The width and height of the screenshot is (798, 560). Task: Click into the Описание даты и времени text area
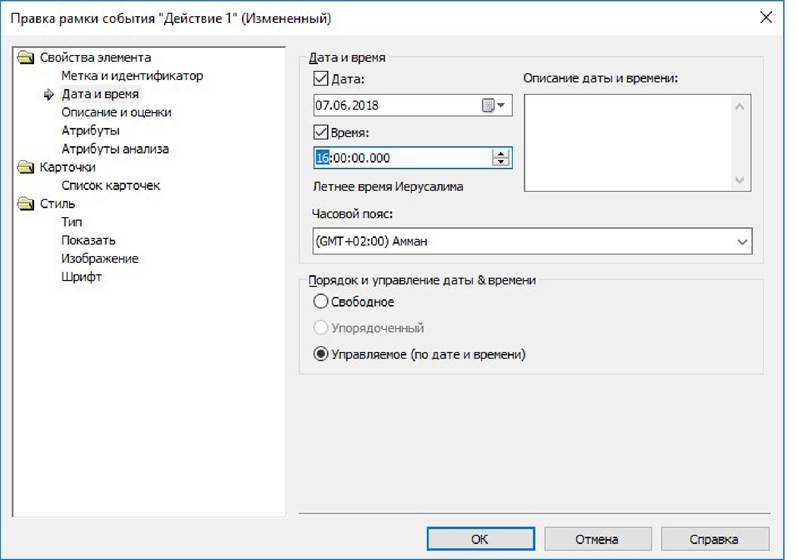(x=628, y=143)
